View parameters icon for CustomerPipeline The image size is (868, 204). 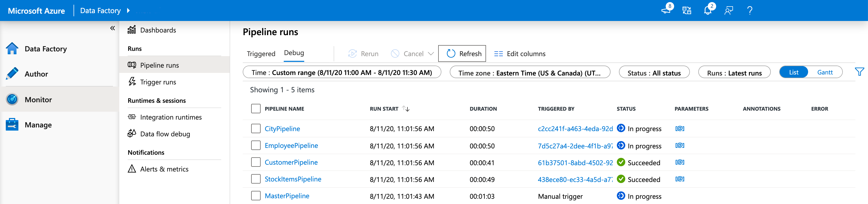(x=680, y=162)
